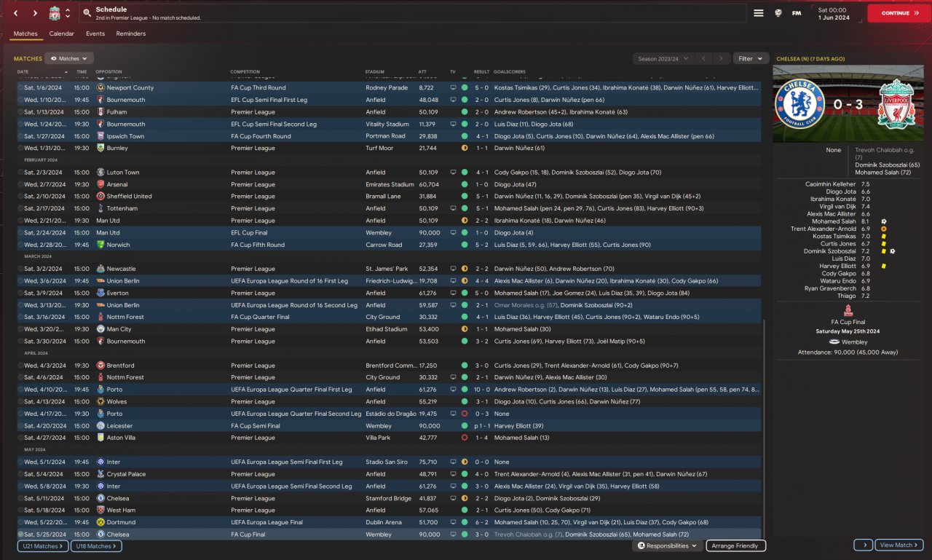
Task: Select the row marker for 4/13/2024 Wolves
Action: (20, 401)
